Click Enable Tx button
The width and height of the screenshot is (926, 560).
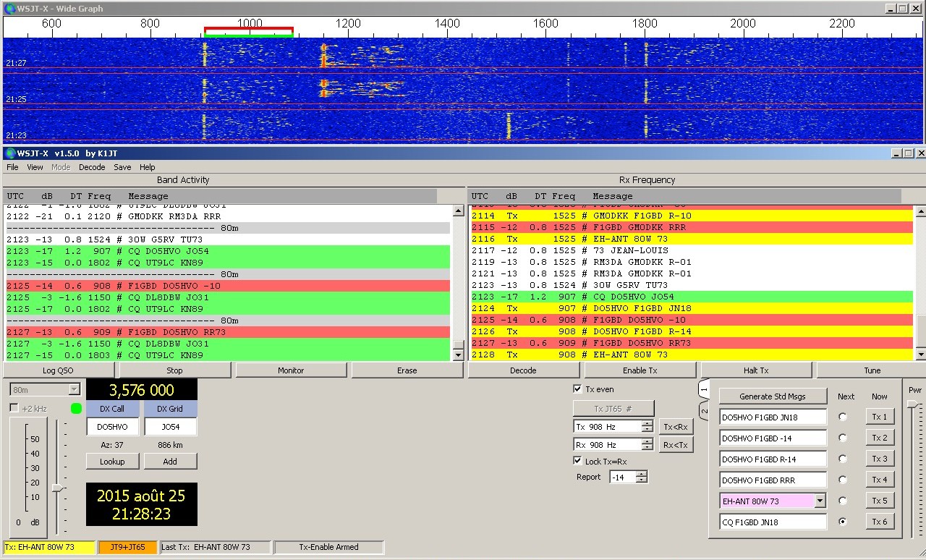pyautogui.click(x=640, y=370)
